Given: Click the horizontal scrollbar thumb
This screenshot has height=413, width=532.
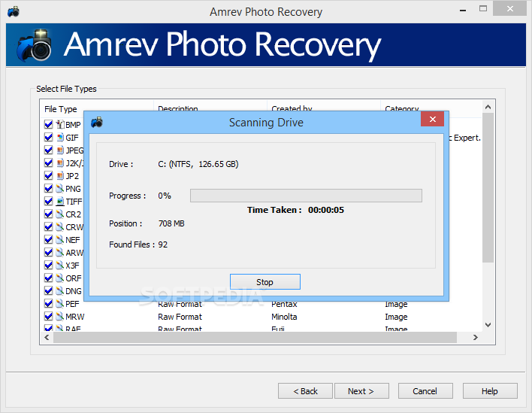Looking at the screenshot, I should (255, 338).
